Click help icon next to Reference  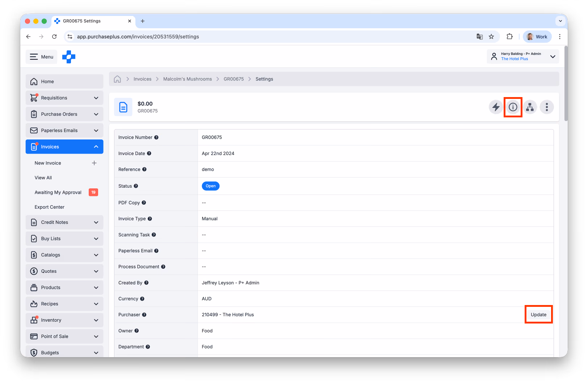[144, 170]
